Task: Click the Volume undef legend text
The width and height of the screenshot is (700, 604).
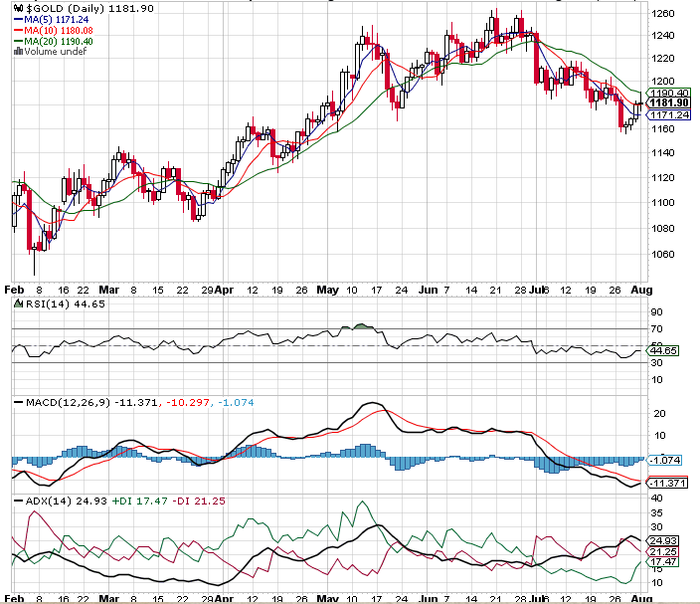Action: point(56,52)
